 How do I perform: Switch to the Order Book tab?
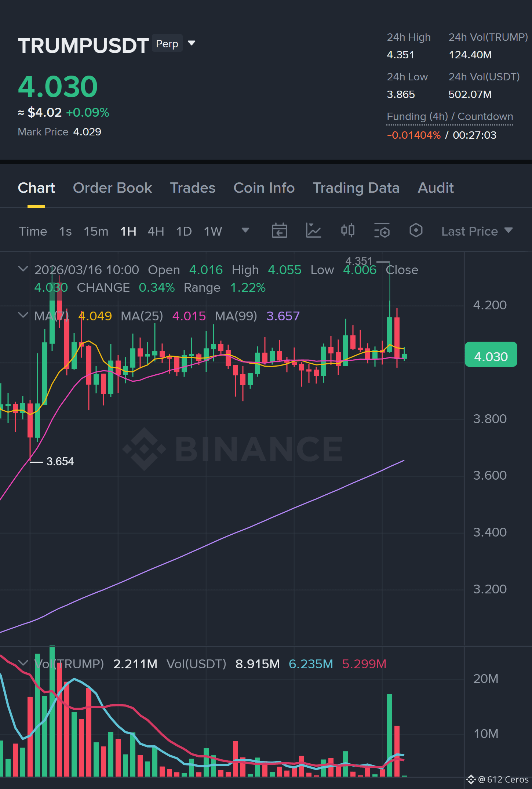click(x=112, y=188)
